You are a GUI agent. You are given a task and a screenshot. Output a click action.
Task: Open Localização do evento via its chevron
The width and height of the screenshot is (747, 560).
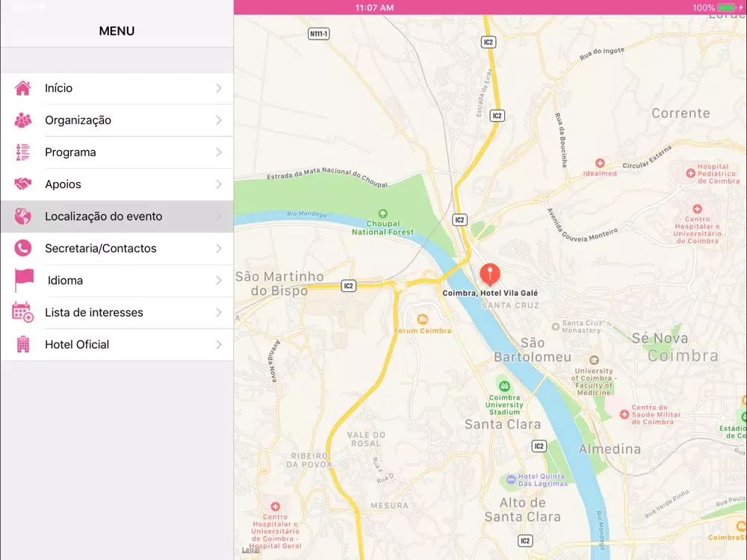[x=219, y=217]
